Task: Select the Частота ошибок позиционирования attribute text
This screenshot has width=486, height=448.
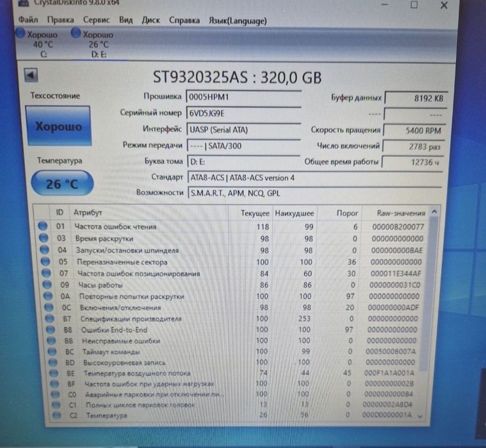Action: [138, 273]
